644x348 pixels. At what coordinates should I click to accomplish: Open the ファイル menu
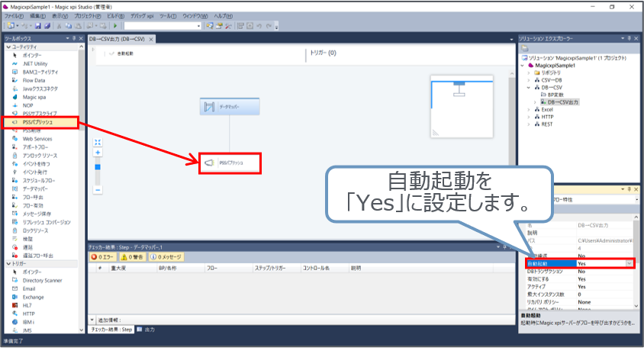[x=14, y=16]
